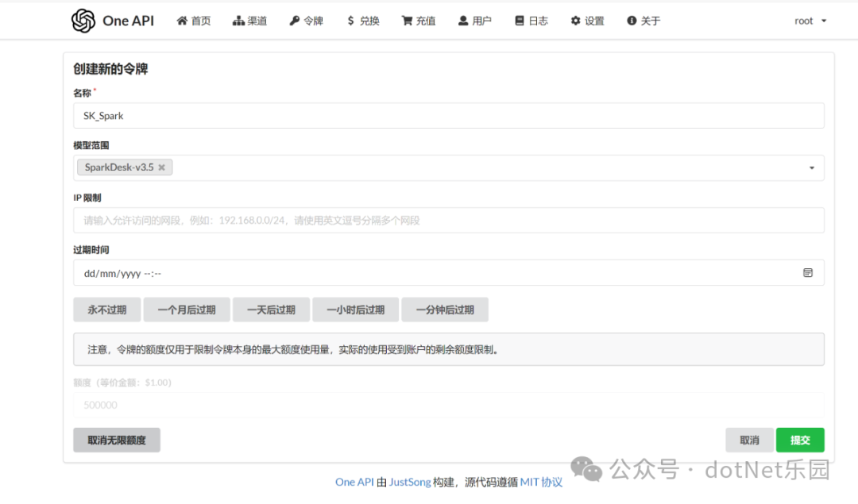Screen dimensions: 858x504
Task: Click the IP 限制 input field
Action: point(449,221)
